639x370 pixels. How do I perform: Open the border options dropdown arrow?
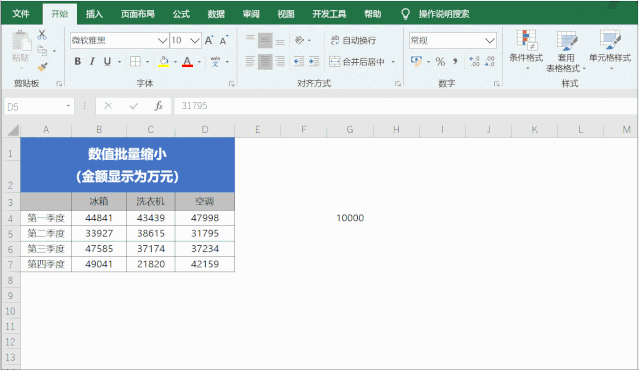click(x=147, y=62)
